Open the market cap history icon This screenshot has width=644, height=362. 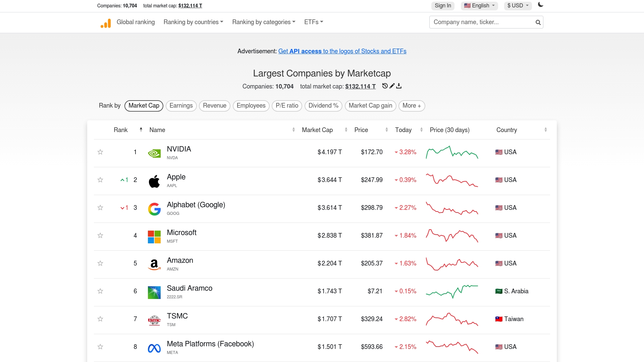pos(385,86)
